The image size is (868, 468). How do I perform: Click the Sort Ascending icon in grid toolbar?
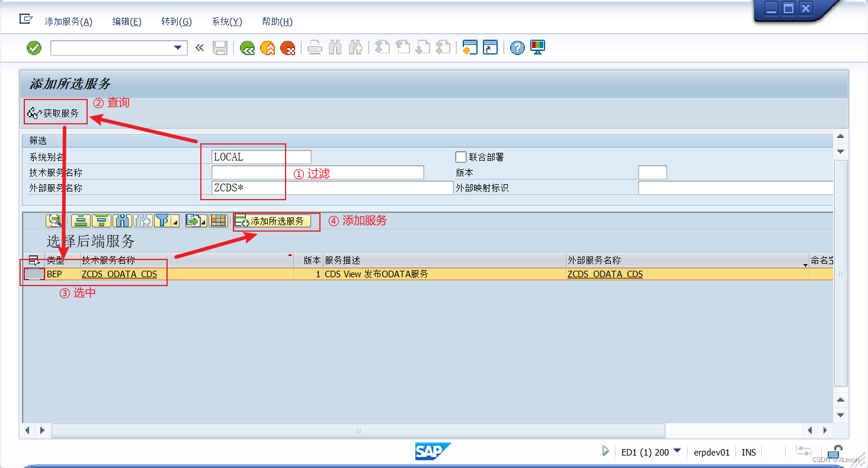(82, 221)
